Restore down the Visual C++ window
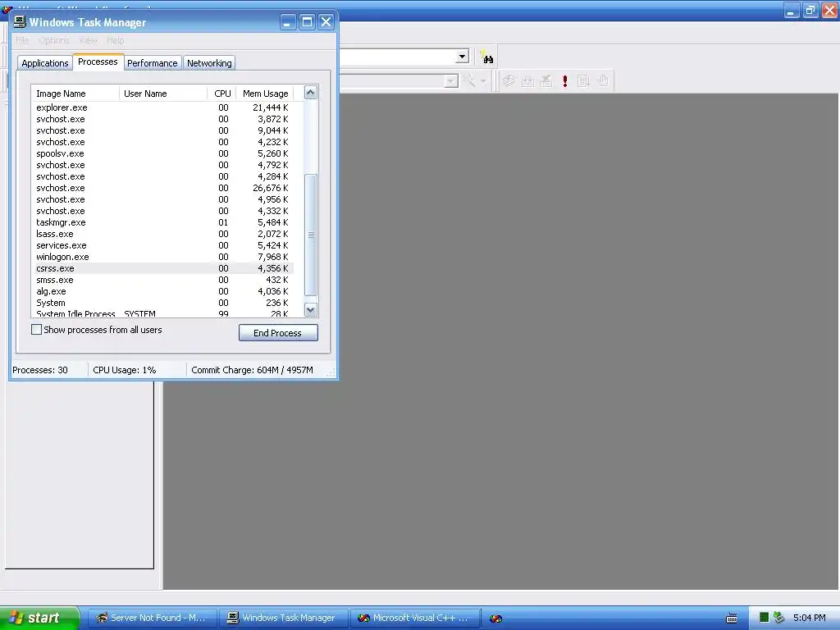840x630 pixels. coord(810,10)
